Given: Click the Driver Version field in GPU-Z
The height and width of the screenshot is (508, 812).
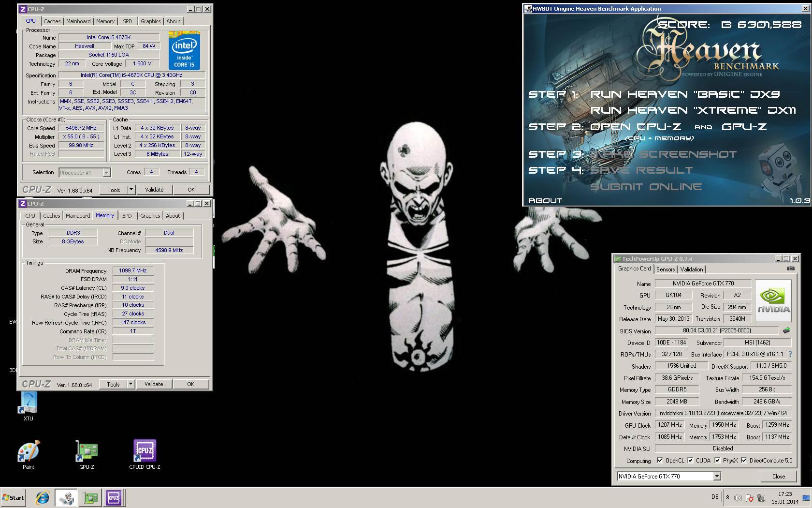Looking at the screenshot, I should tap(723, 413).
